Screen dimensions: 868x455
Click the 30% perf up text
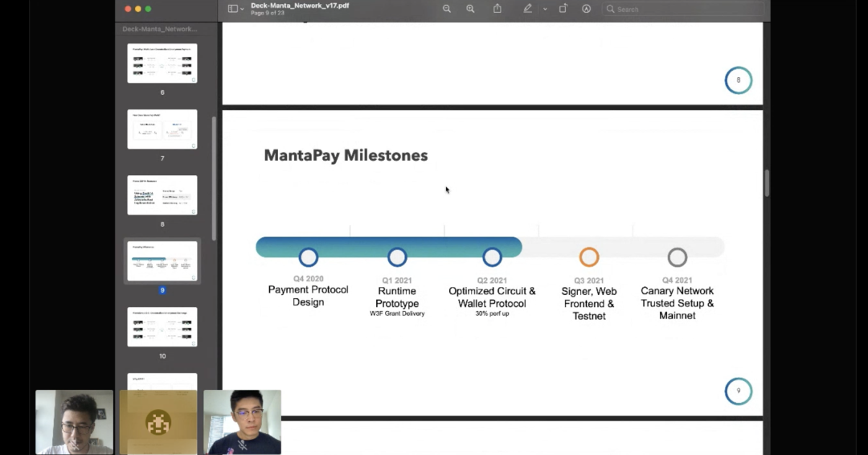(x=492, y=314)
